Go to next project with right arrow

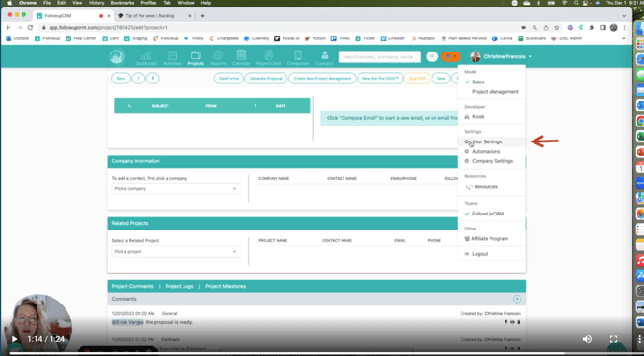[153, 78]
